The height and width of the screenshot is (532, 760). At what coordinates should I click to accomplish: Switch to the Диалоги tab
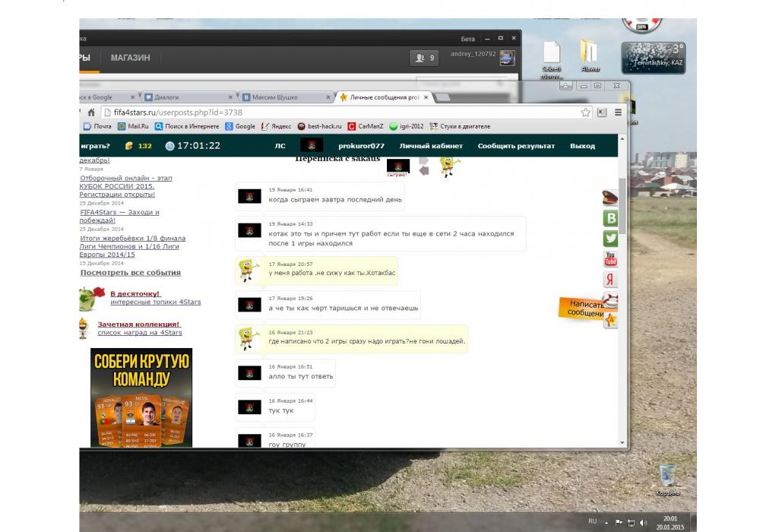(x=186, y=97)
